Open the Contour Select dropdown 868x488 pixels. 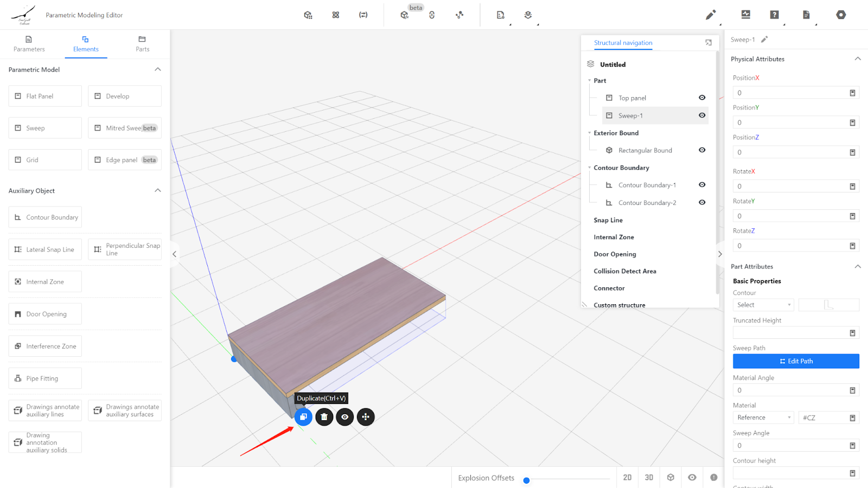pos(763,305)
